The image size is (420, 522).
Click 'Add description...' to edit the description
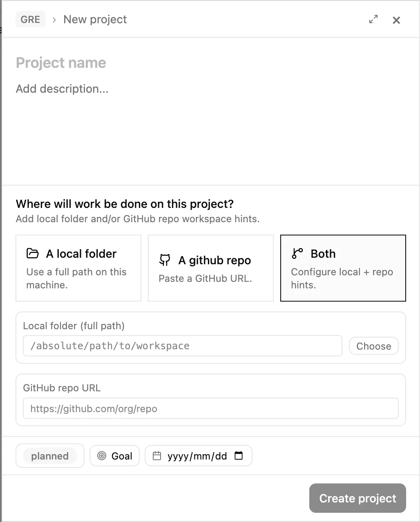click(62, 89)
